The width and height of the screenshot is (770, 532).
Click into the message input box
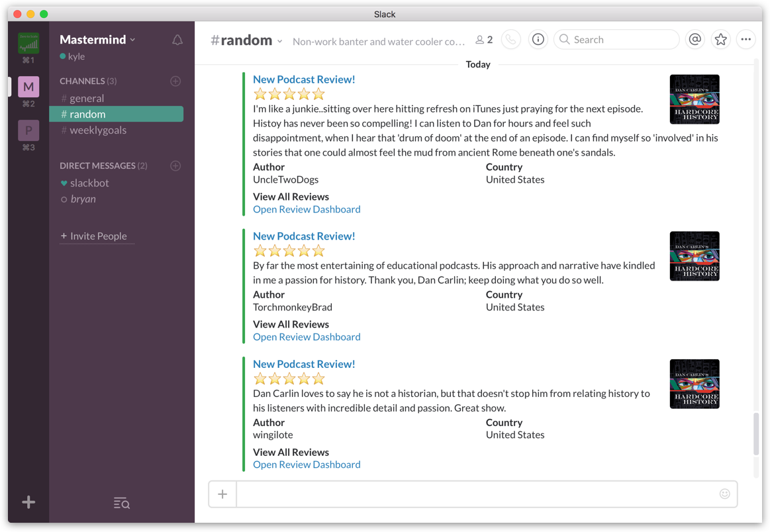(476, 494)
